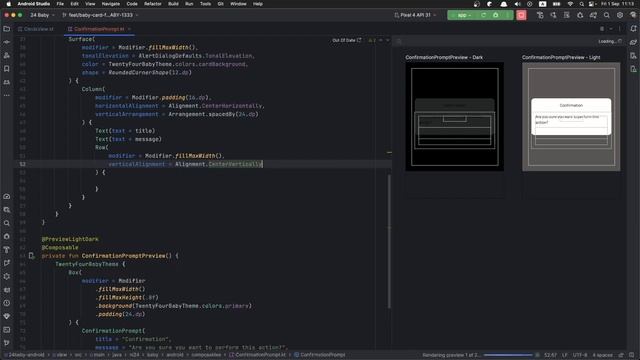Screen dimensions: 640x360
Task: Click the Wi-Fi icon in macOS menu bar
Action: [570, 4]
